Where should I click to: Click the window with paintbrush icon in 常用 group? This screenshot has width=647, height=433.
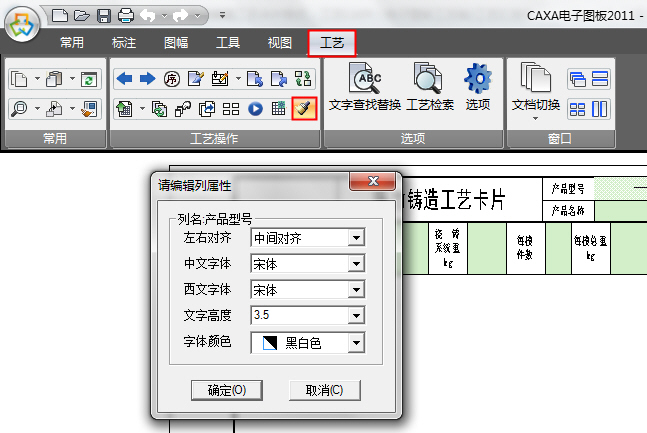click(x=89, y=109)
